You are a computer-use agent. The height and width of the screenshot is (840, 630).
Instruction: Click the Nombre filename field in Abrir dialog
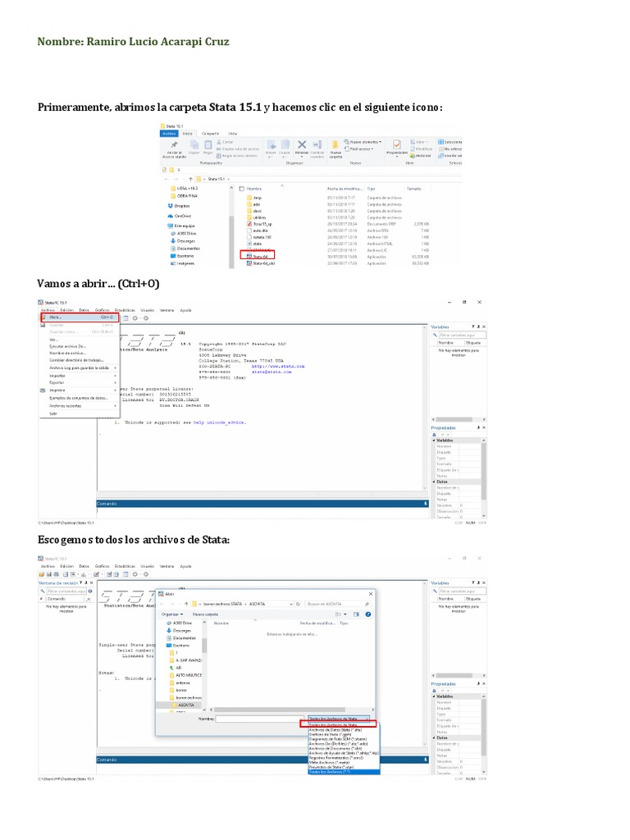[x=260, y=719]
